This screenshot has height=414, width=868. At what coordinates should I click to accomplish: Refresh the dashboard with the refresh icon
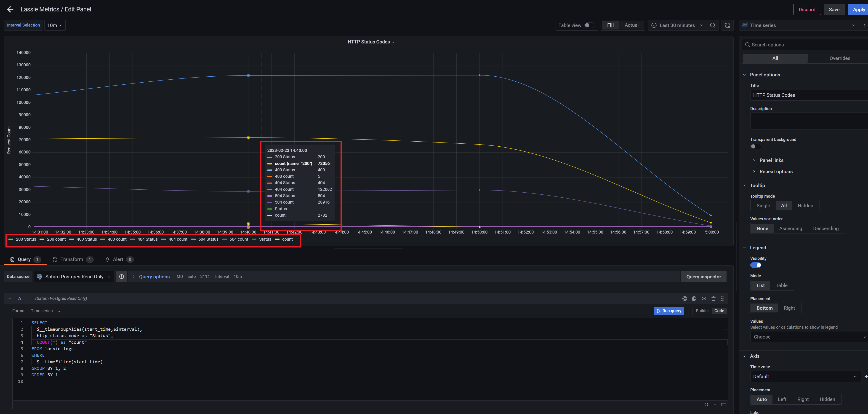click(x=727, y=25)
